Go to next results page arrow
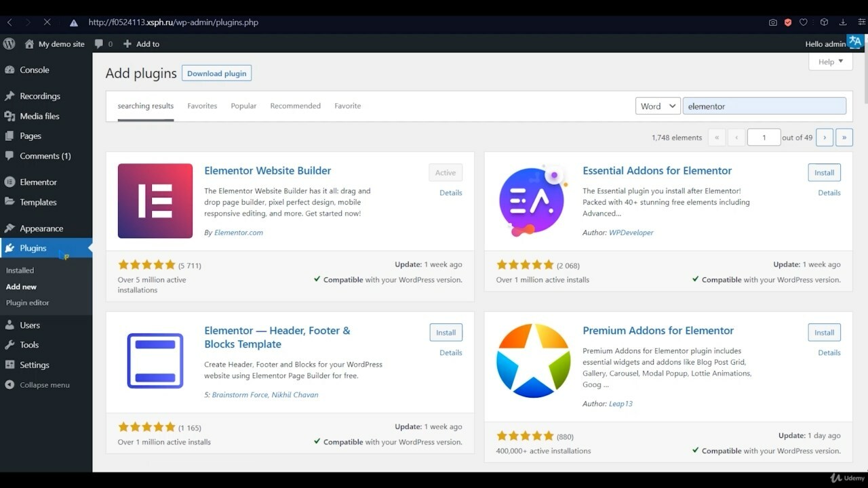 pos(825,138)
